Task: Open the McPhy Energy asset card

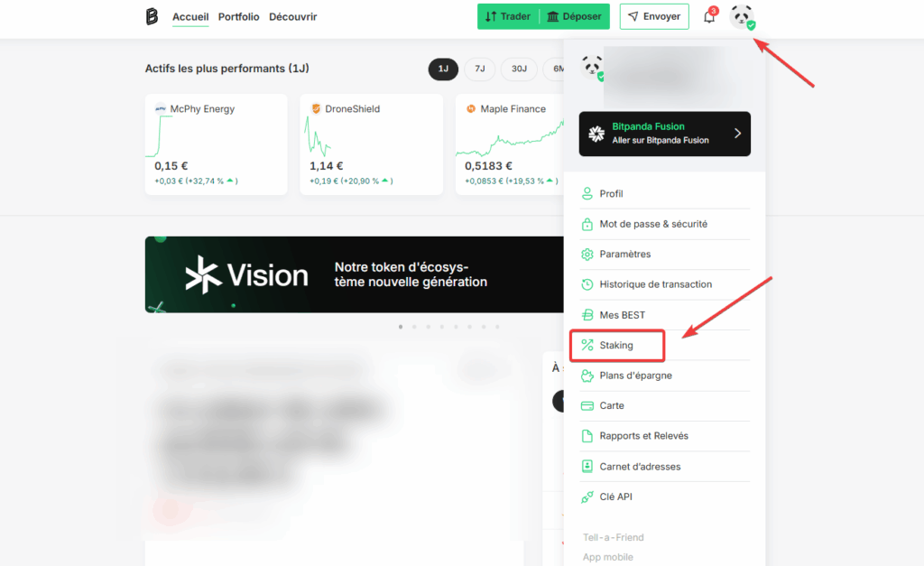Action: (x=217, y=144)
